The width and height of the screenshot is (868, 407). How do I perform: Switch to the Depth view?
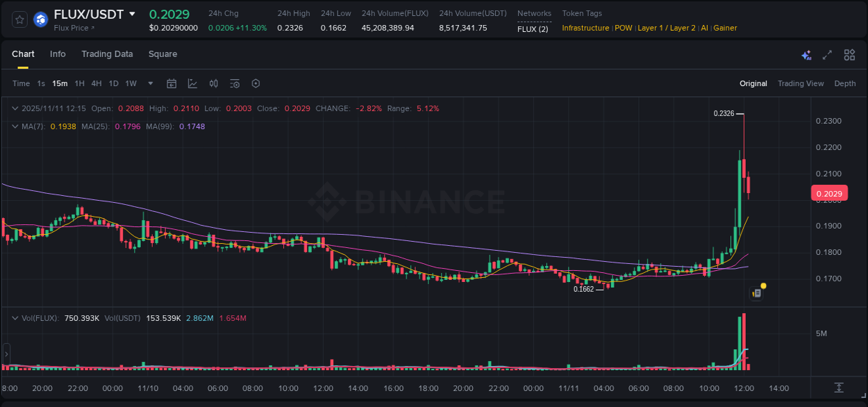pyautogui.click(x=845, y=83)
